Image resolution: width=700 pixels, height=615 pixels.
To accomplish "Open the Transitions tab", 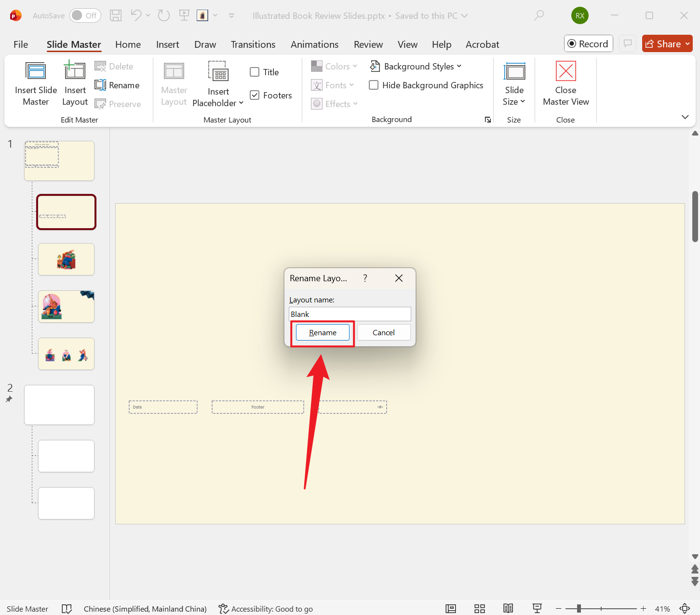I will pos(253,44).
